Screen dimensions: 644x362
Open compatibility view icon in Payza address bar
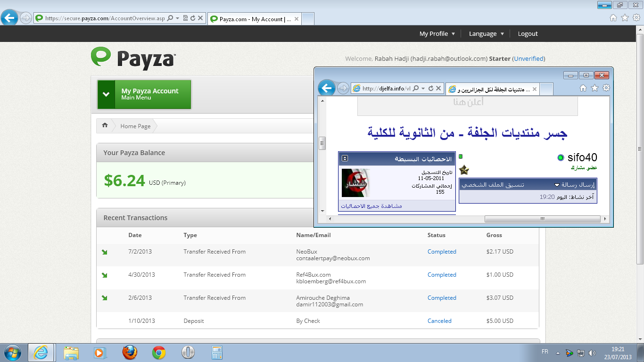coord(185,18)
